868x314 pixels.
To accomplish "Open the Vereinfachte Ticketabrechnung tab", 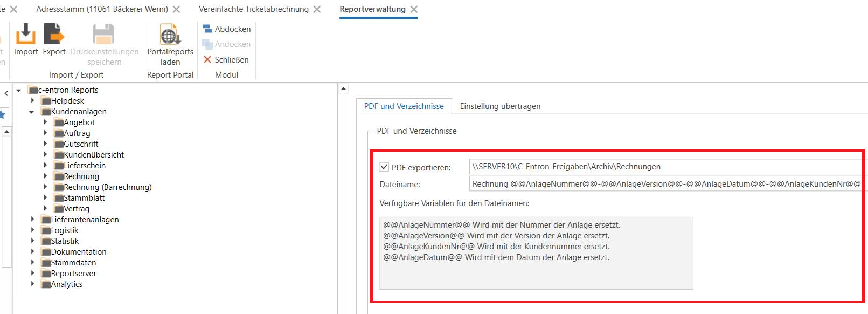I will (253, 9).
